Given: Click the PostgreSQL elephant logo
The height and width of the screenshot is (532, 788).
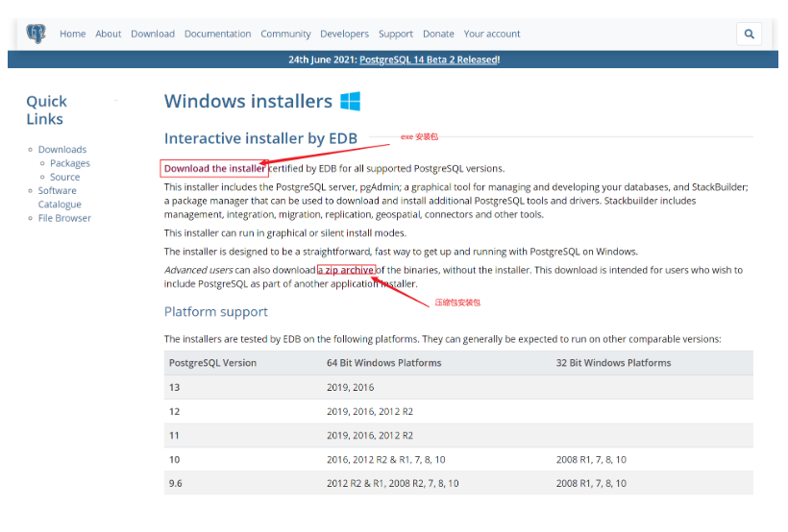Looking at the screenshot, I should tap(37, 34).
